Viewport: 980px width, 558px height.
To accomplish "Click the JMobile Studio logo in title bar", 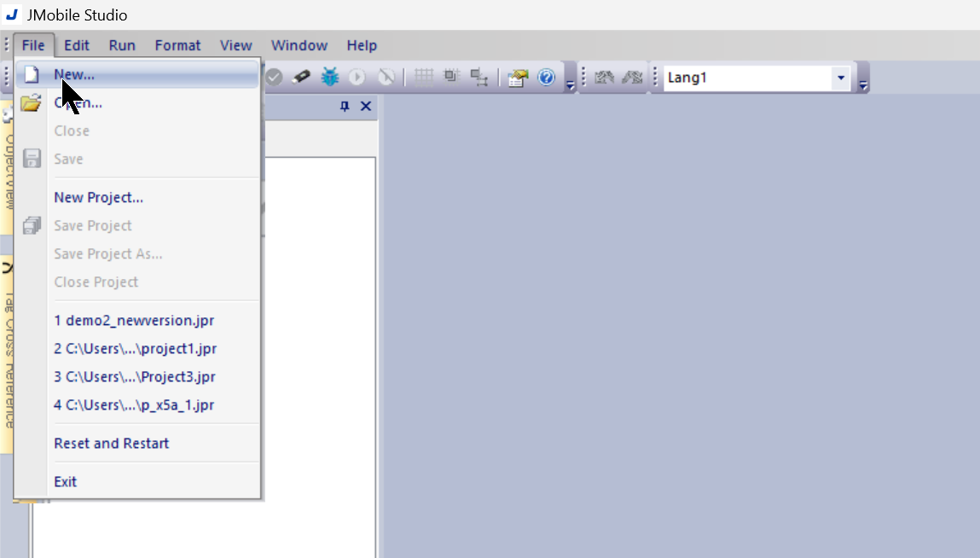I will 12,15.
